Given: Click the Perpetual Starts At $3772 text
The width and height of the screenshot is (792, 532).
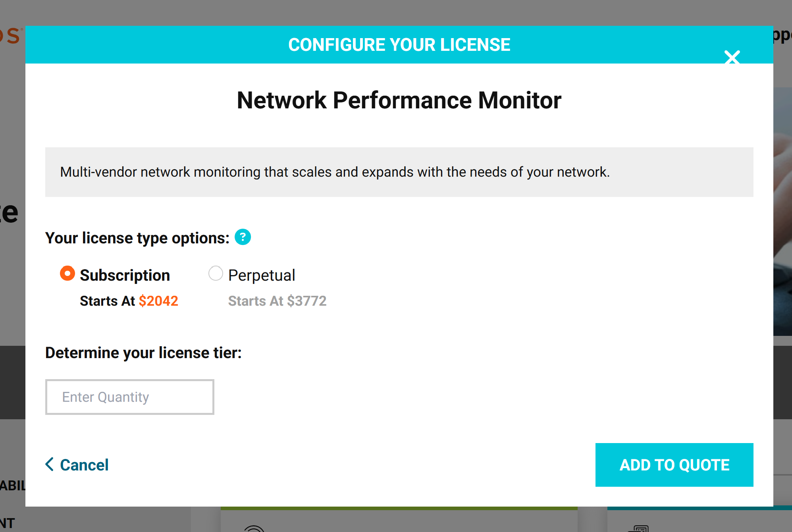Looking at the screenshot, I should point(277,301).
